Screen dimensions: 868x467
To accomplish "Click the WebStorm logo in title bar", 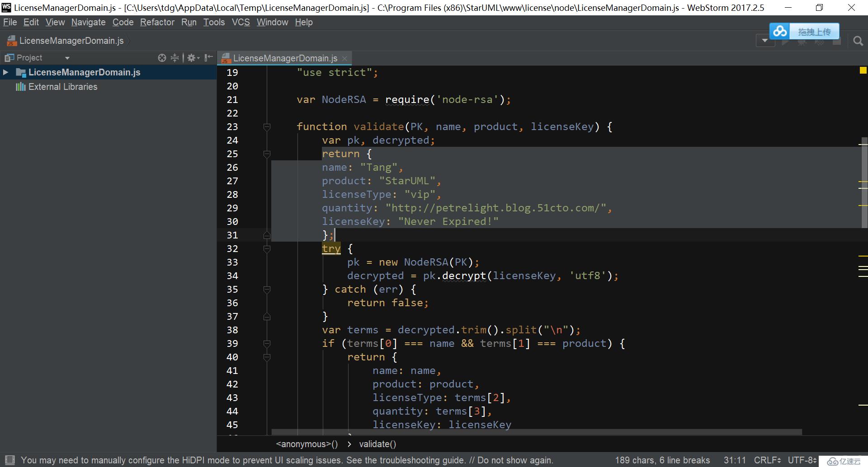I will click(6, 7).
